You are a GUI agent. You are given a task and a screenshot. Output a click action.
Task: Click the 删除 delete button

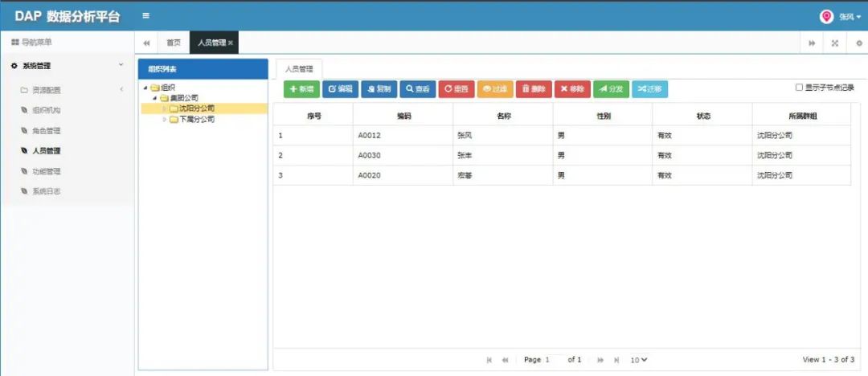pos(534,89)
